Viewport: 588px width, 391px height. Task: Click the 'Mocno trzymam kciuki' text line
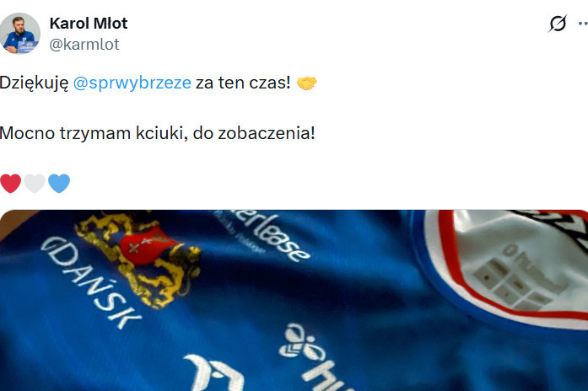[157, 133]
